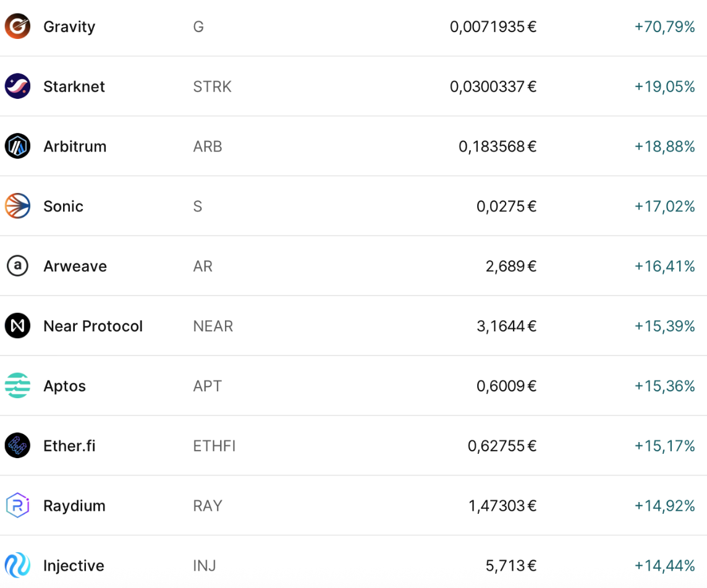The height and width of the screenshot is (588, 707).
Task: Select the ETHFI ticker symbol
Action: point(214,446)
